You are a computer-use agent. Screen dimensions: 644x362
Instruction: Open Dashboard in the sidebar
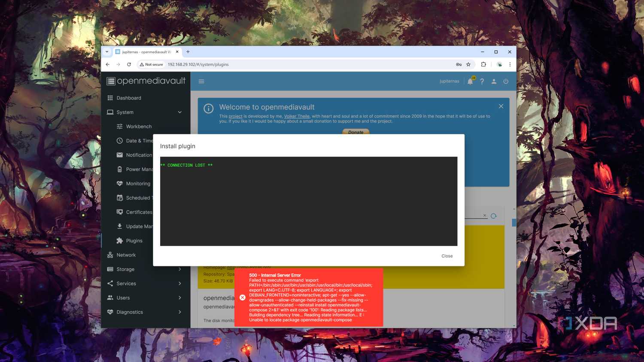146,98
